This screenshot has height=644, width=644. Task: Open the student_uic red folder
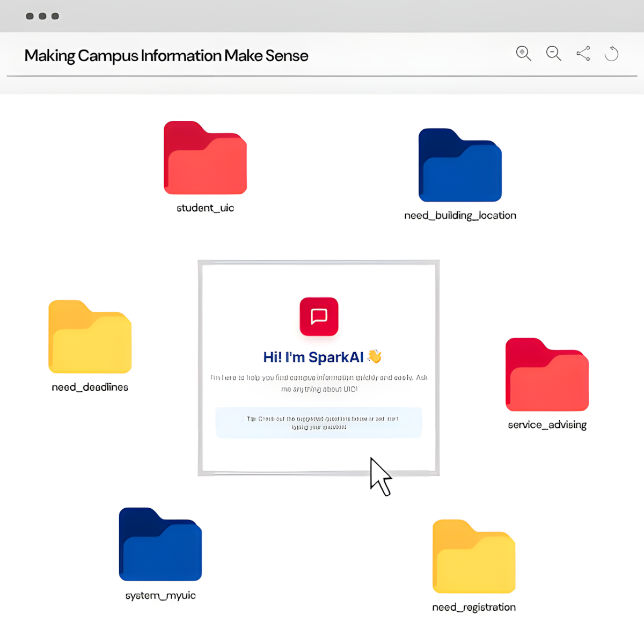click(x=206, y=158)
